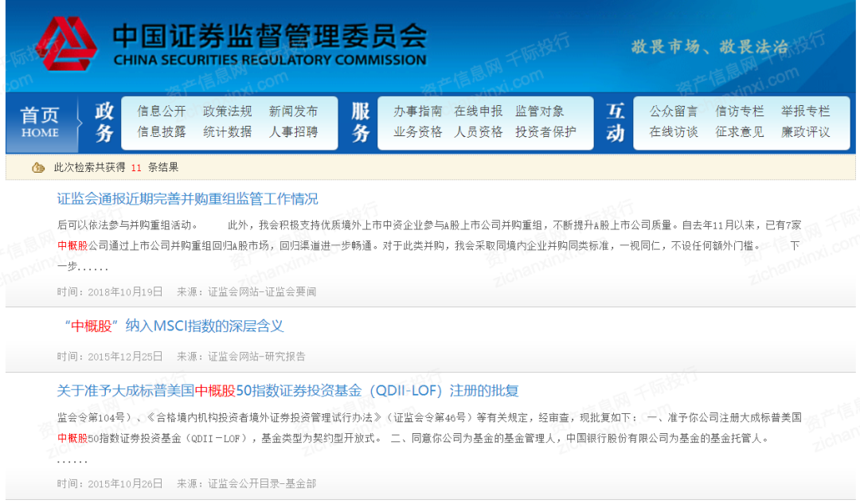Click the hand icon beside search results count
The height and width of the screenshot is (504, 860).
[38, 168]
